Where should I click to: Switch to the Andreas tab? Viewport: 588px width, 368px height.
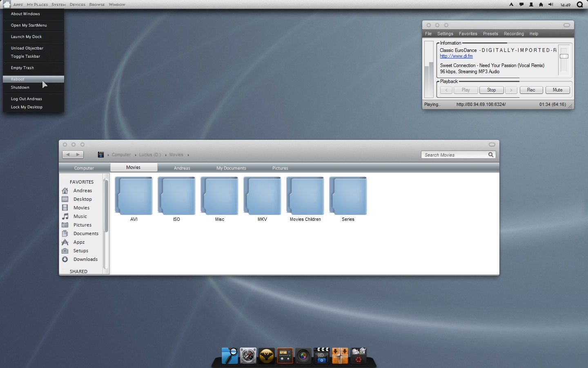click(x=182, y=168)
